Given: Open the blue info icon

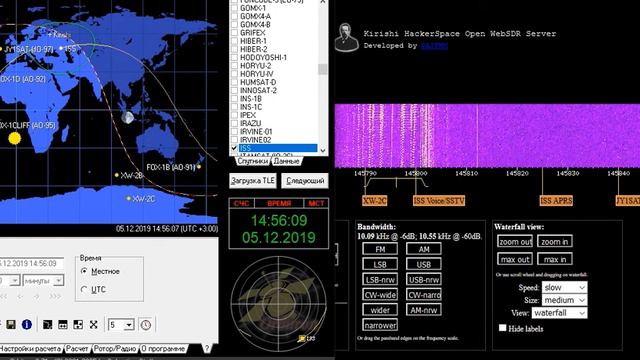Looking at the screenshot, I should 27,324.
